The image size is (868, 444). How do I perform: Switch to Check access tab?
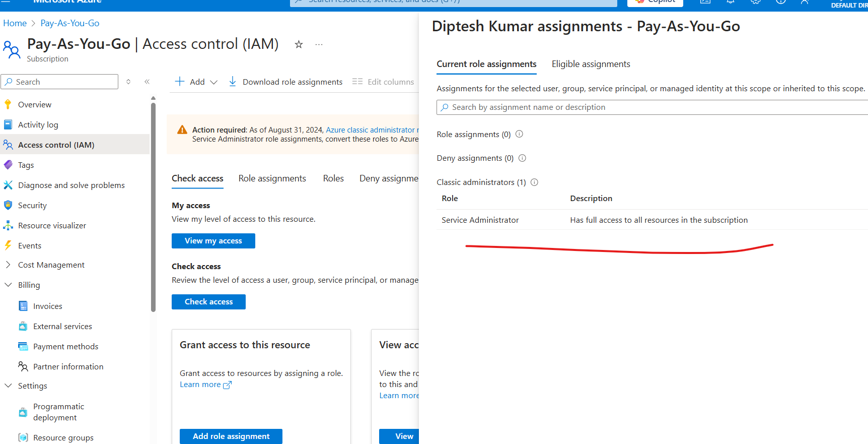(x=197, y=178)
